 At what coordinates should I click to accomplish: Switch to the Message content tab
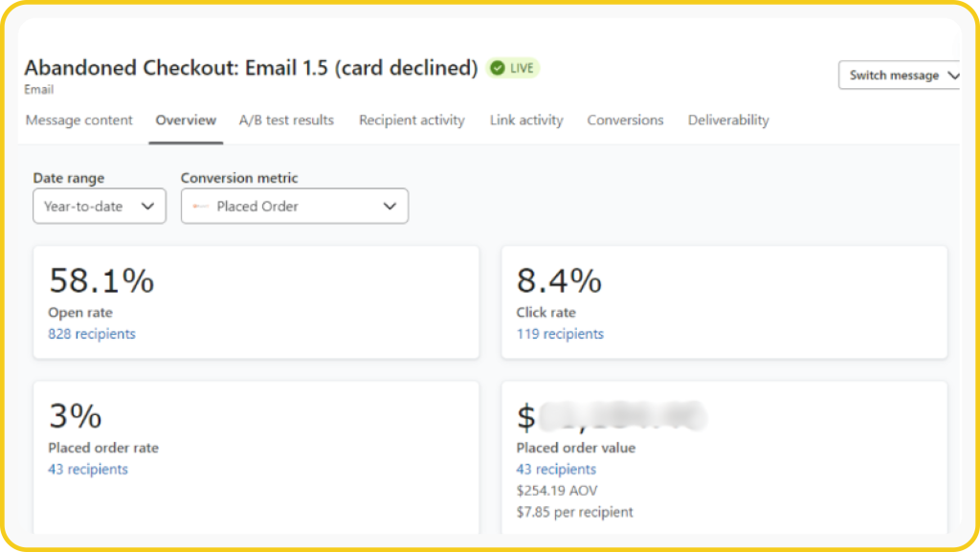(79, 121)
